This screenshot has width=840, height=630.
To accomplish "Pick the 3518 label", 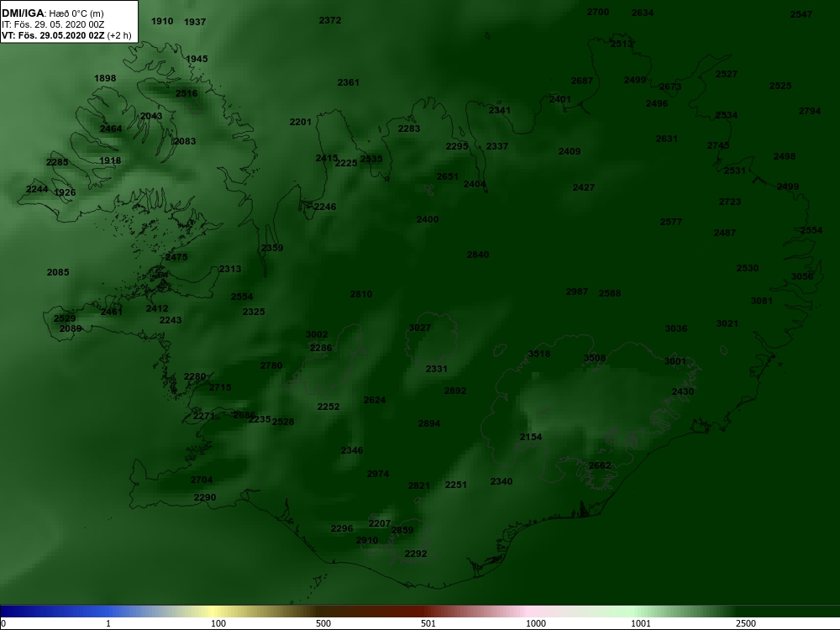I will click(539, 354).
